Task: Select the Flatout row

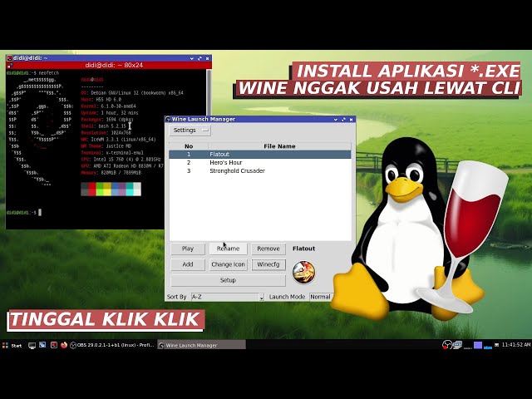Action: [x=260, y=155]
